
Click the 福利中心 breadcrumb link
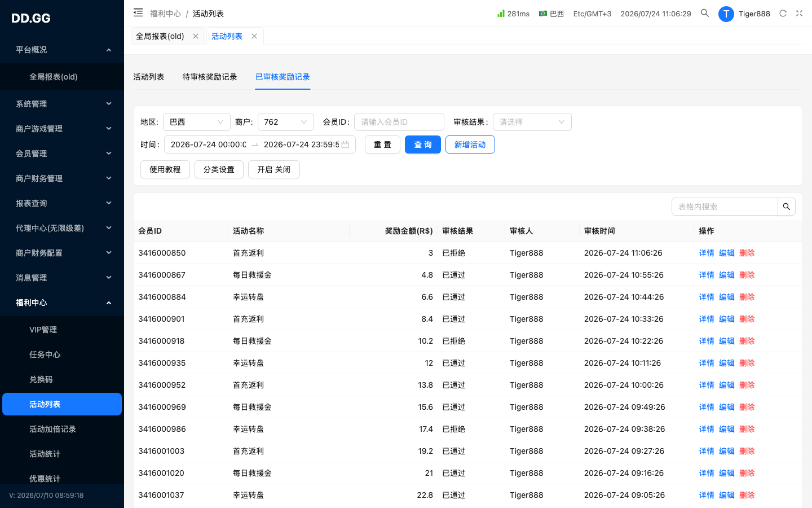pyautogui.click(x=166, y=14)
